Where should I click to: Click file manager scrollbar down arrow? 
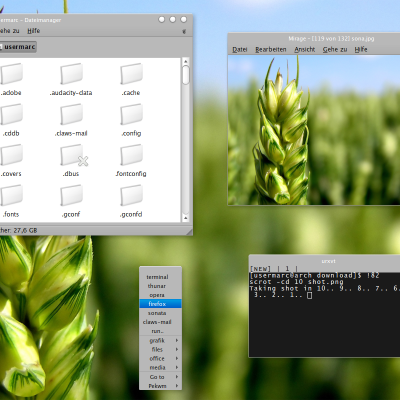coord(186,218)
